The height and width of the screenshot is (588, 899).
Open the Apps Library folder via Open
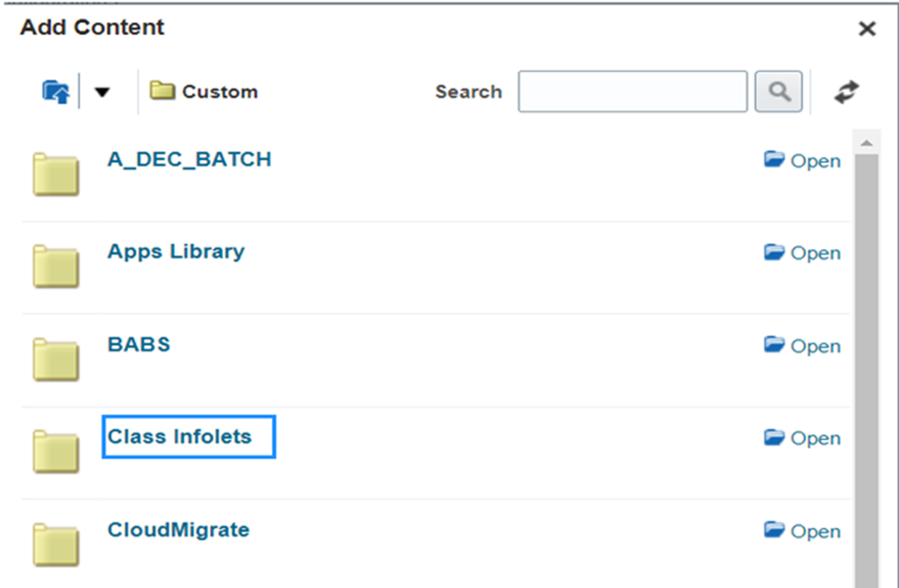point(802,253)
